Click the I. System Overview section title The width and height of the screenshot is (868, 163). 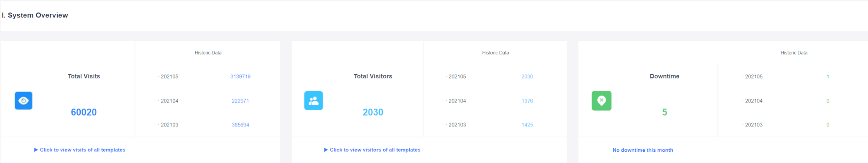pyautogui.click(x=35, y=15)
